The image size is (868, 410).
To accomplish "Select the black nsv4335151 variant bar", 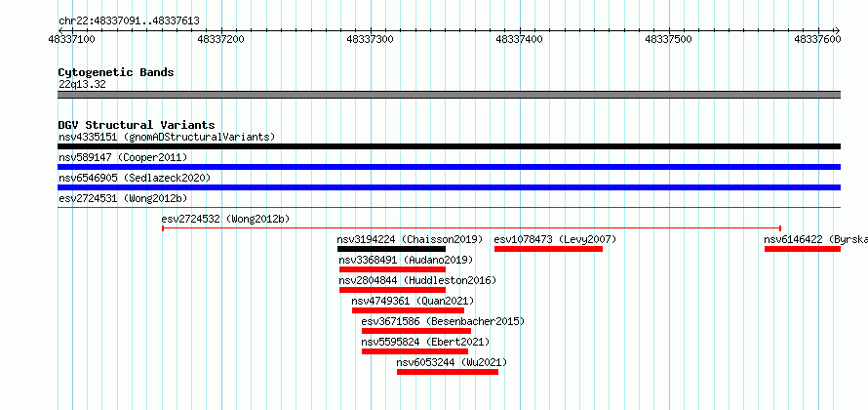I will pos(449,146).
